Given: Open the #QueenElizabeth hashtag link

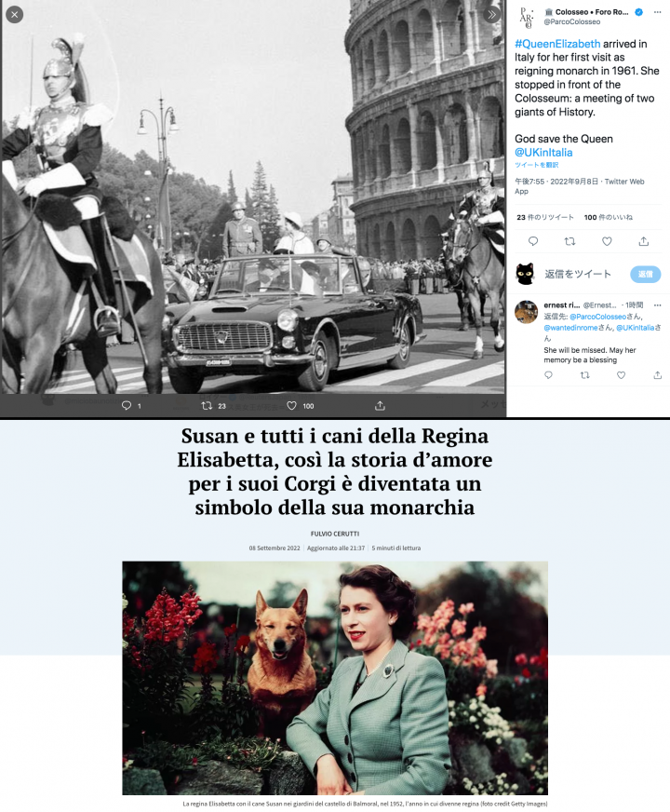Looking at the screenshot, I should pyautogui.click(x=557, y=44).
